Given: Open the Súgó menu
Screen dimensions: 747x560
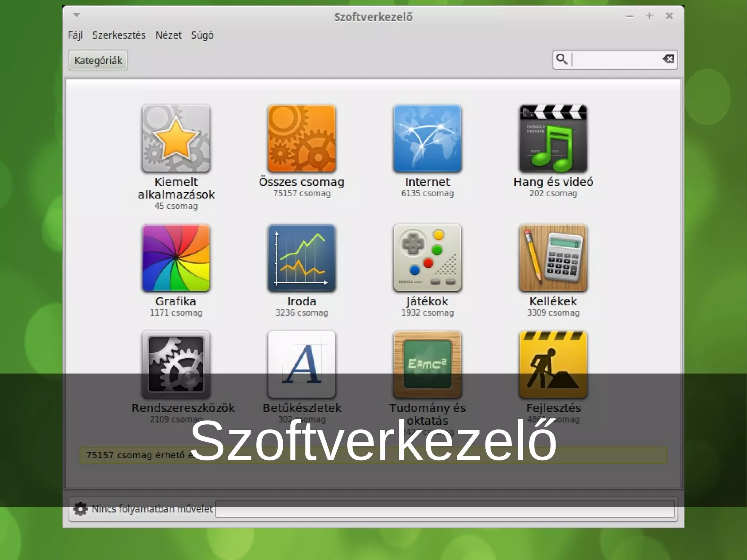Looking at the screenshot, I should coord(202,35).
